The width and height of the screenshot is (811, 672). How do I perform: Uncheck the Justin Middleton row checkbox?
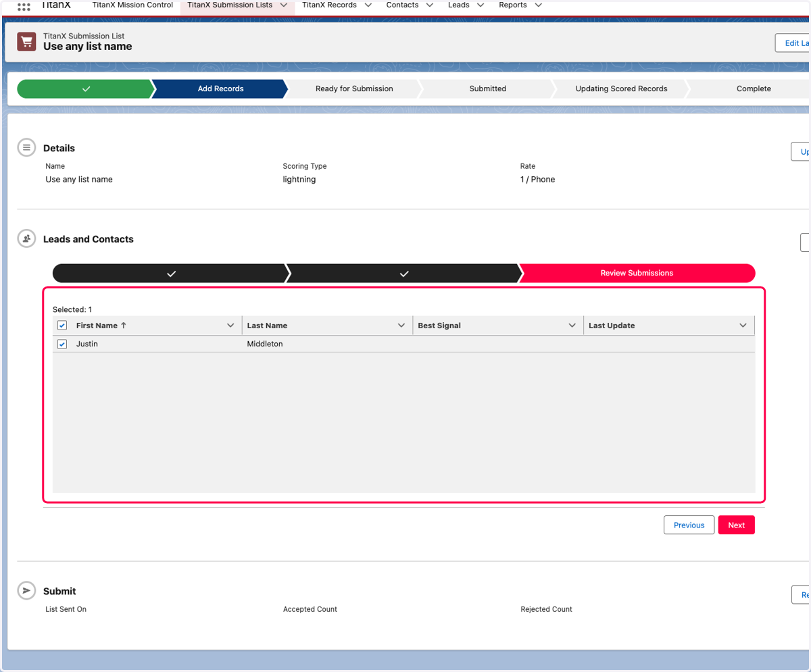tap(62, 344)
